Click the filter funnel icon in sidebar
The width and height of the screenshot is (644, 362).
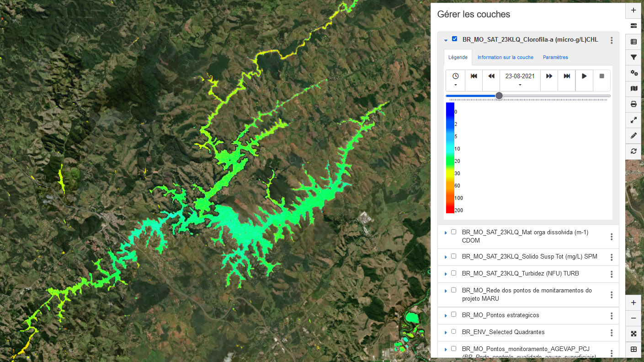633,57
